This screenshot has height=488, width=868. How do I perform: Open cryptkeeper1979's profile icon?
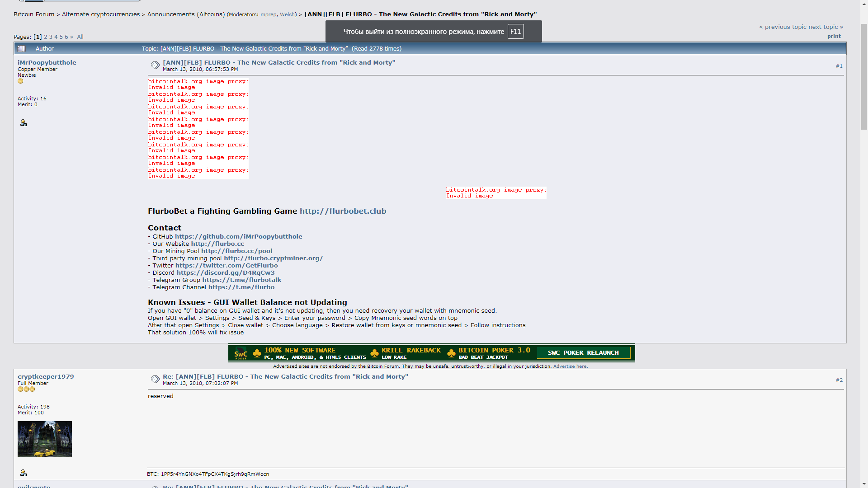click(24, 473)
